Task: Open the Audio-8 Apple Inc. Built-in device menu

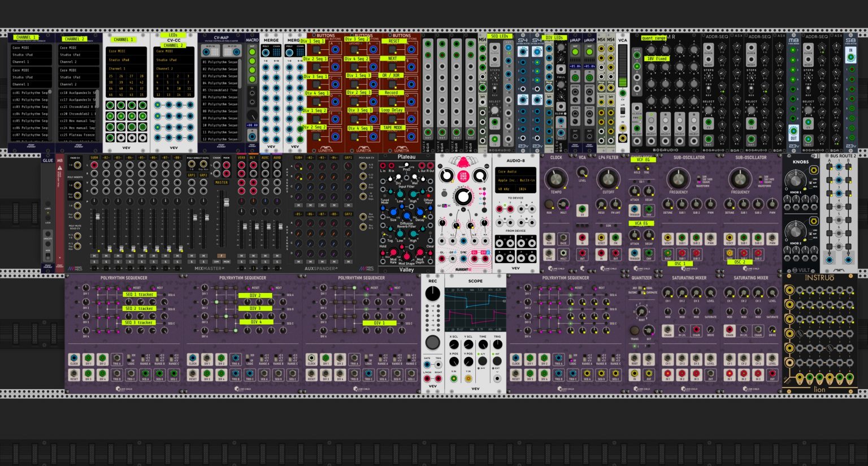Action: coord(515,180)
